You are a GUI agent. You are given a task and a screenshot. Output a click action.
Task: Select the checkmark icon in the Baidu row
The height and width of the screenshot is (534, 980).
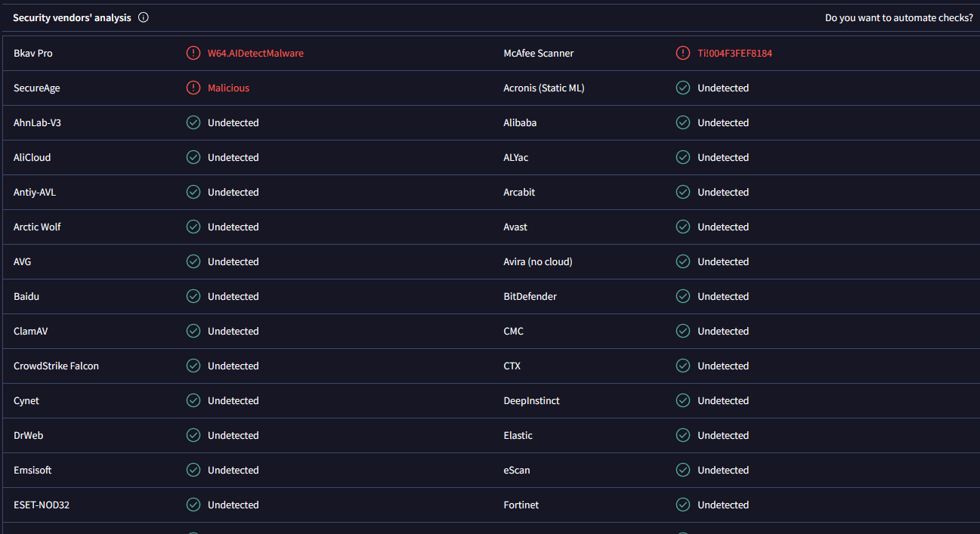193,296
